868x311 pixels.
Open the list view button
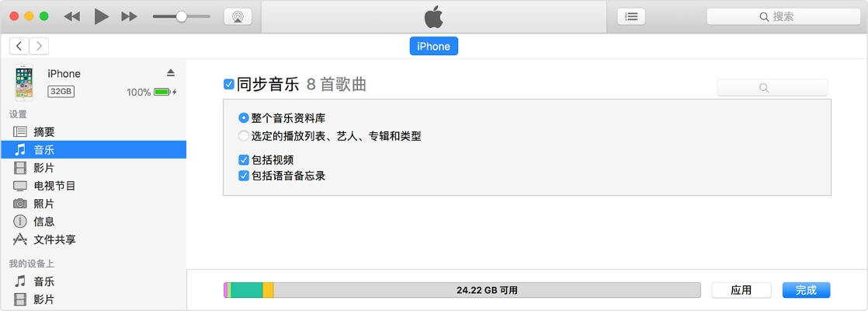631,16
